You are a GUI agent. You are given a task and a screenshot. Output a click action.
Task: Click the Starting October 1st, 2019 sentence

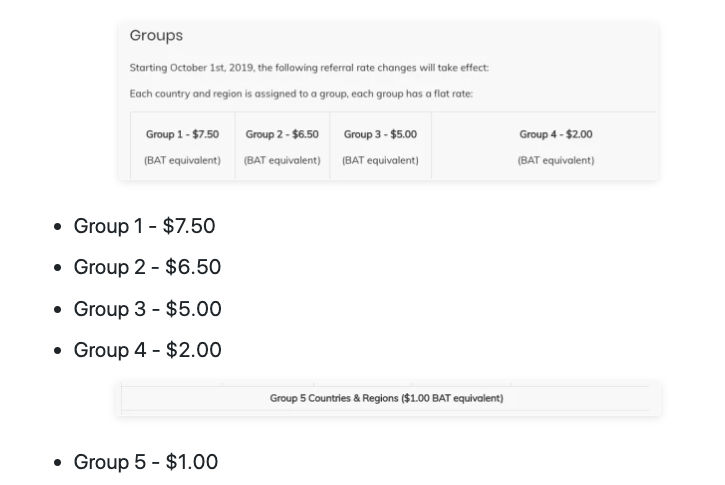point(309,68)
